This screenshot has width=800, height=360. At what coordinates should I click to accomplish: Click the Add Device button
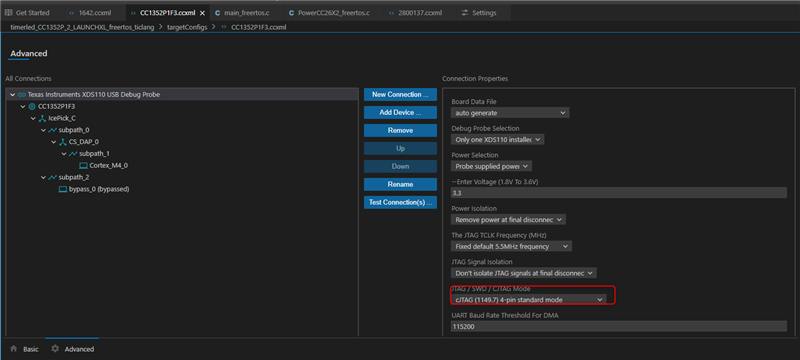(401, 112)
